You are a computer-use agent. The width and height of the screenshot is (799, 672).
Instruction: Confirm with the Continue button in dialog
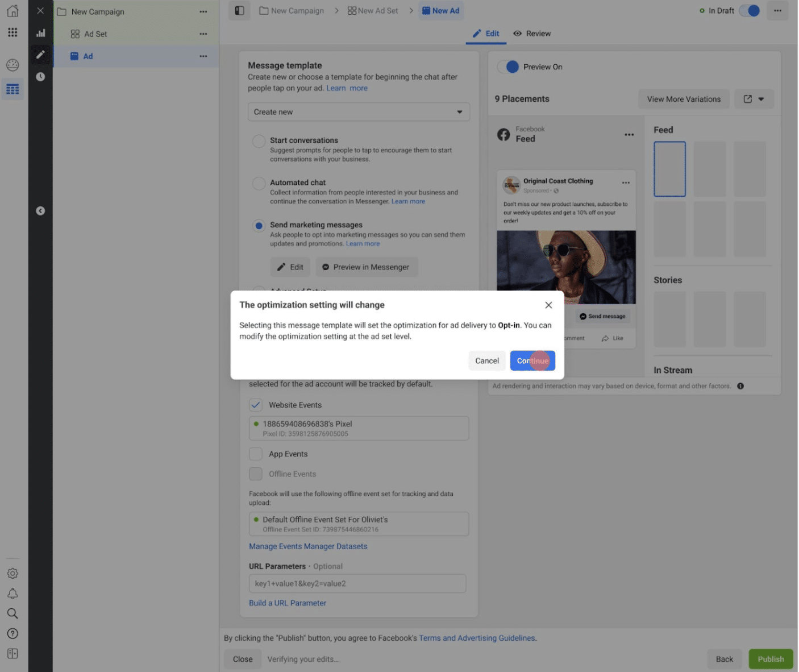532,360
